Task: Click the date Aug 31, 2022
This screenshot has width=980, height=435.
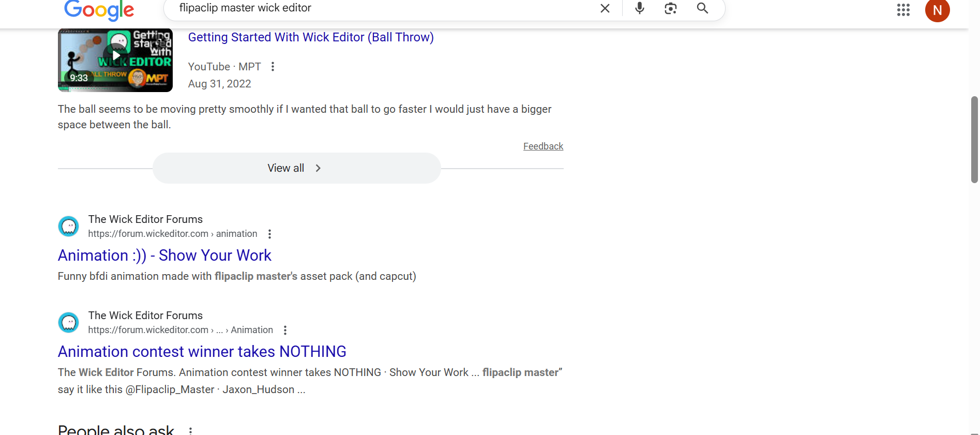Action: coord(219,84)
